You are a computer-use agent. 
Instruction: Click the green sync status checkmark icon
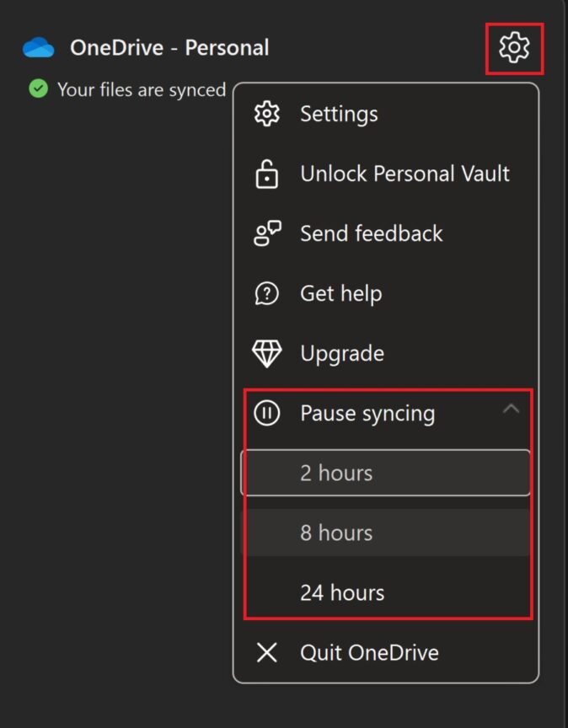pyautogui.click(x=35, y=89)
